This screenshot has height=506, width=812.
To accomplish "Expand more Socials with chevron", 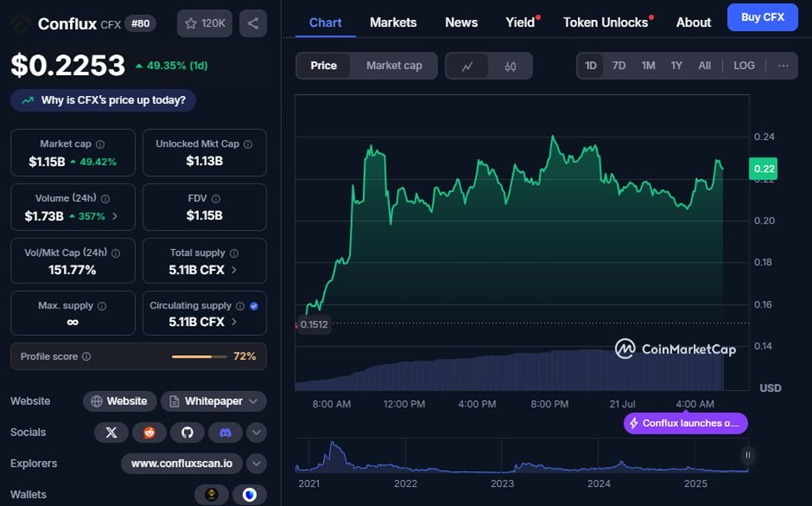I will click(257, 433).
